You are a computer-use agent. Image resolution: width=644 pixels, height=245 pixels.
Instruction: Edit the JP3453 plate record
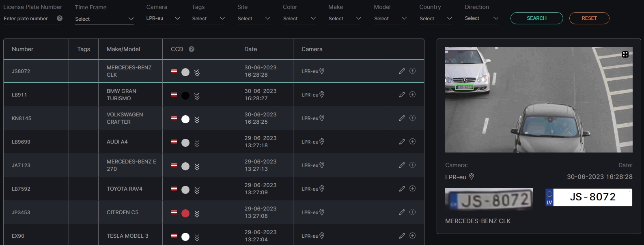tap(402, 212)
